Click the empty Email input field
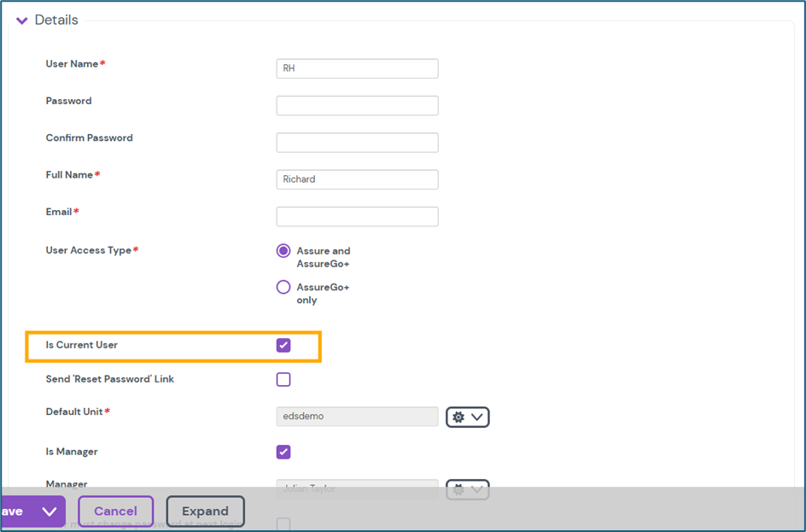This screenshot has height=532, width=806. pos(357,216)
